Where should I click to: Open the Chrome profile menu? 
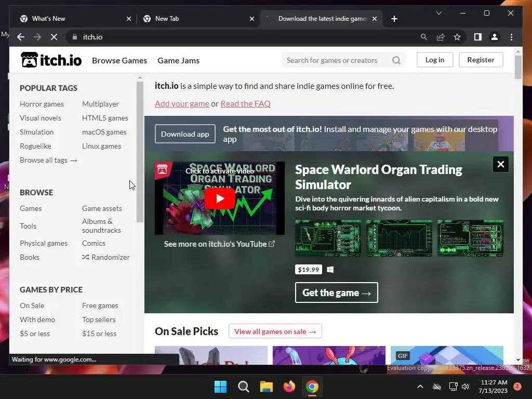(x=495, y=37)
